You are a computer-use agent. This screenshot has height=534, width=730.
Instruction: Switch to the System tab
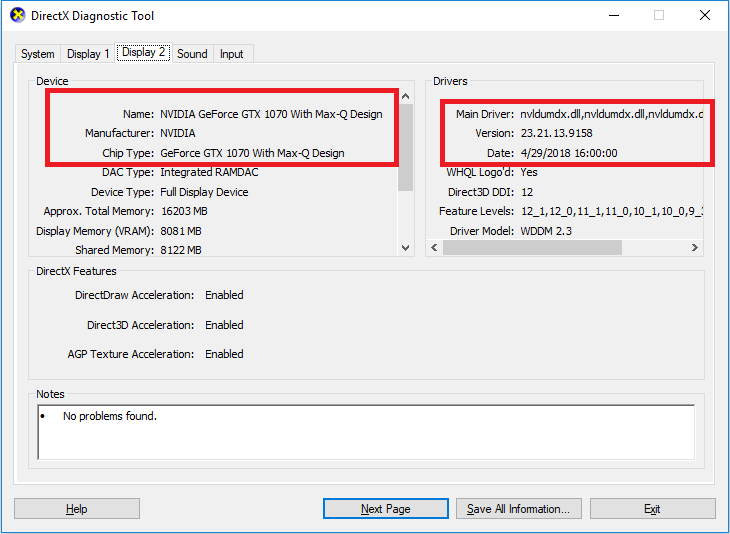point(37,54)
